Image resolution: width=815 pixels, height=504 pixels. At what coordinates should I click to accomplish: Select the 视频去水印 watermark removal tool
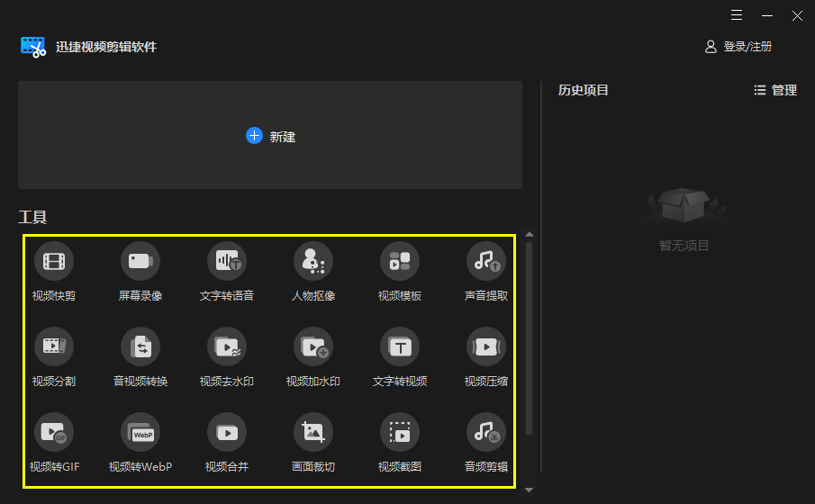click(x=227, y=346)
